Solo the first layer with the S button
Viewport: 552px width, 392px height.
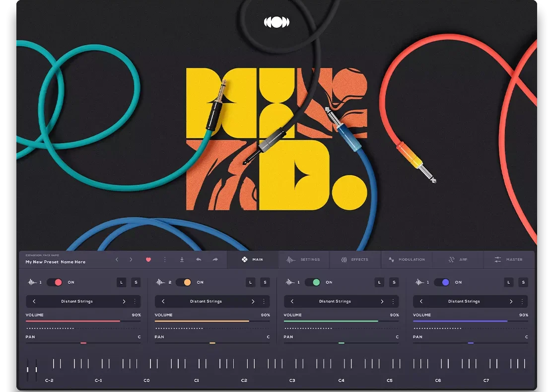tap(136, 282)
